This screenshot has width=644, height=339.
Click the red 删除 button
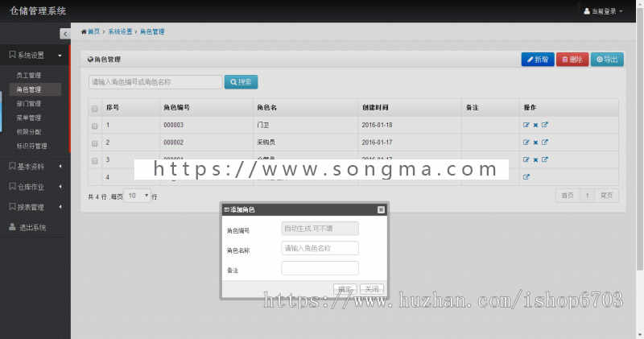click(x=572, y=60)
